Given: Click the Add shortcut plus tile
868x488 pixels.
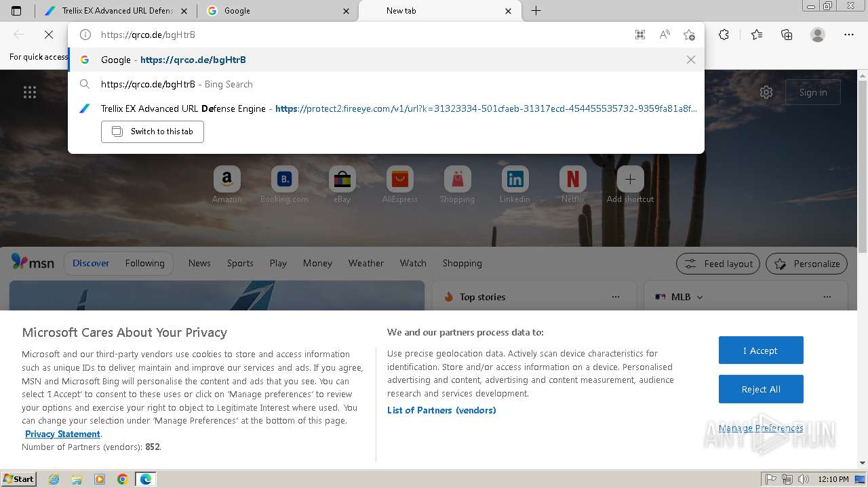Looking at the screenshot, I should [630, 184].
